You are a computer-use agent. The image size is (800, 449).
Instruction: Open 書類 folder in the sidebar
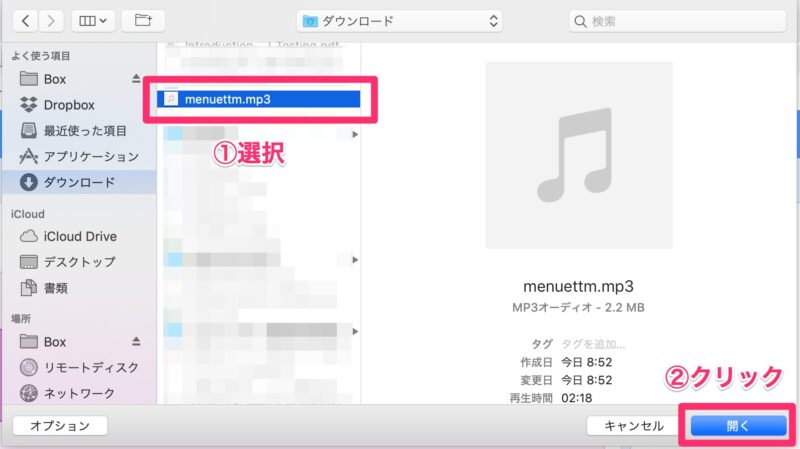(x=55, y=288)
